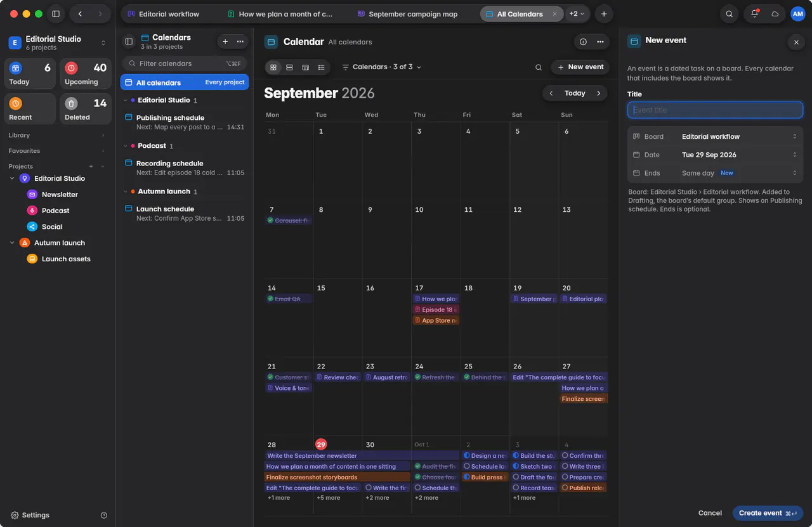Image resolution: width=812 pixels, height=527 pixels.
Task: Go back with the left arrow in the title bar
Action: pos(80,14)
